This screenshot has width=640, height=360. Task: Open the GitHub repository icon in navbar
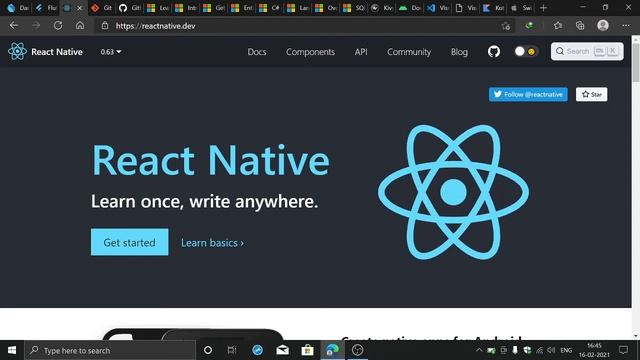(494, 51)
